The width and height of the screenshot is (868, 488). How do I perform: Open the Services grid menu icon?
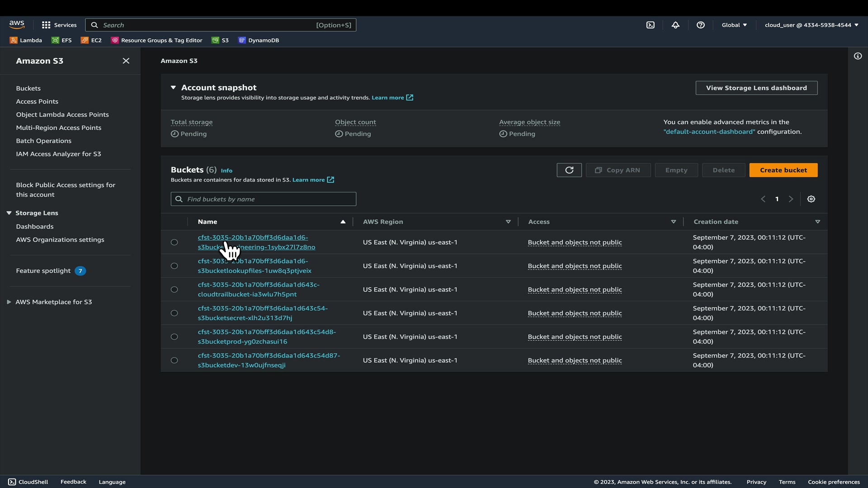click(x=46, y=25)
